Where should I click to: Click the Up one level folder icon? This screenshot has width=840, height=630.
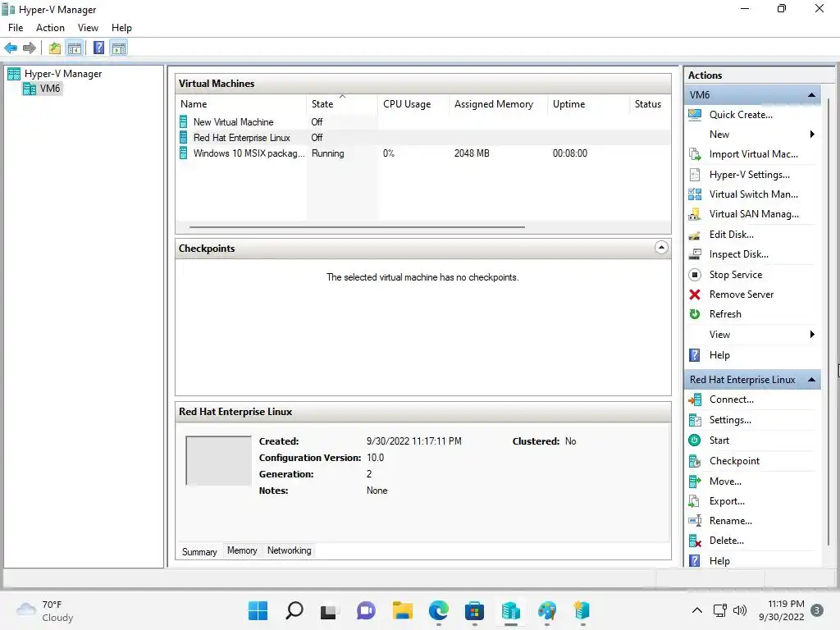click(x=55, y=48)
